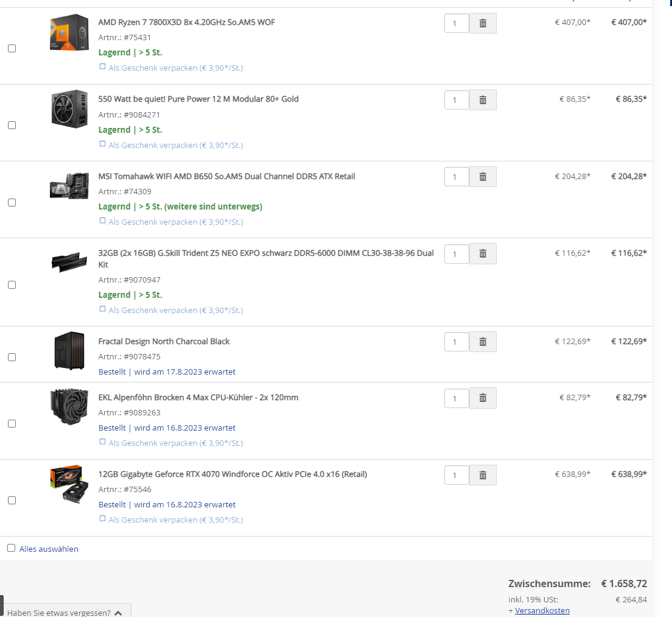Screen dimensions: 672x617
Task: Open the 12GB Gigabyte Geforce RTX 4070 product
Action: coord(233,474)
